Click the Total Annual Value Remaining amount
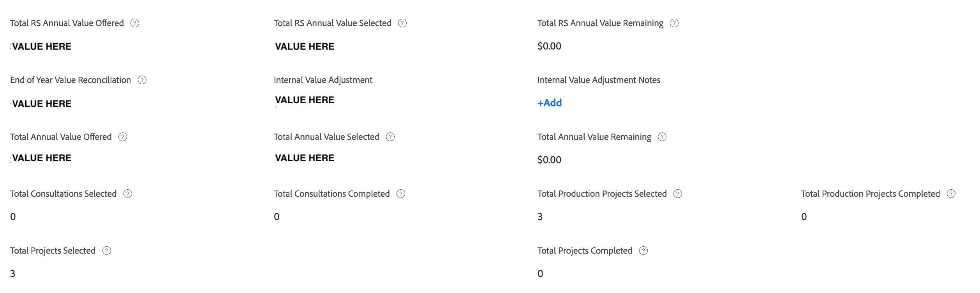 point(549,160)
